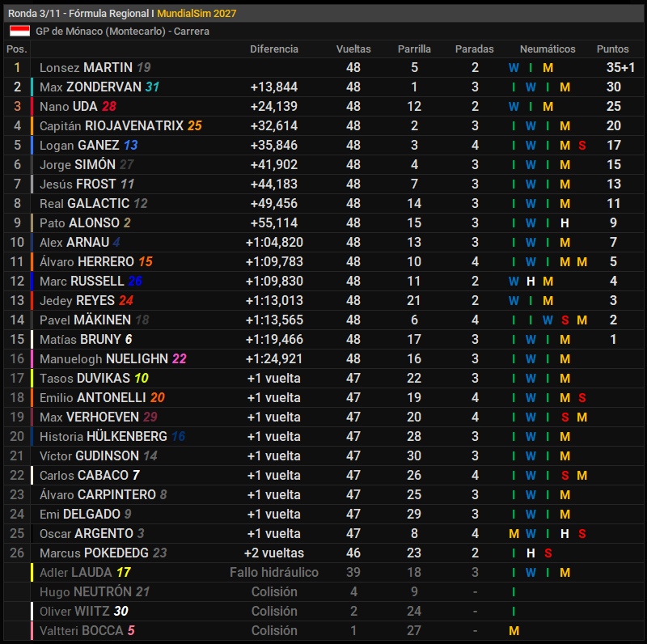This screenshot has height=644, width=647.
Task: Open the MundialSim 2027 title link
Action: pos(197,13)
